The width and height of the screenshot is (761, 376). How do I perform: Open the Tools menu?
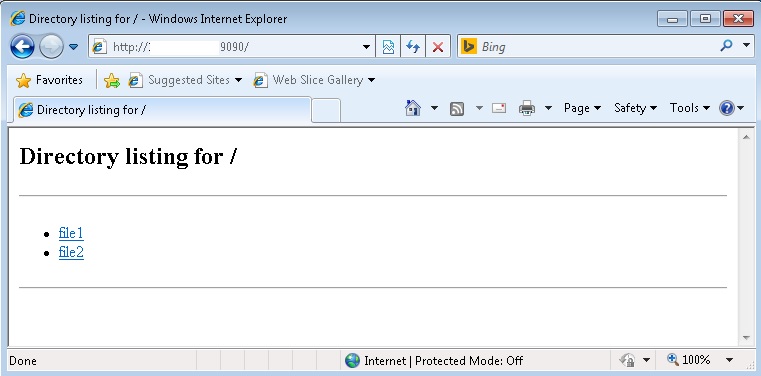[690, 108]
